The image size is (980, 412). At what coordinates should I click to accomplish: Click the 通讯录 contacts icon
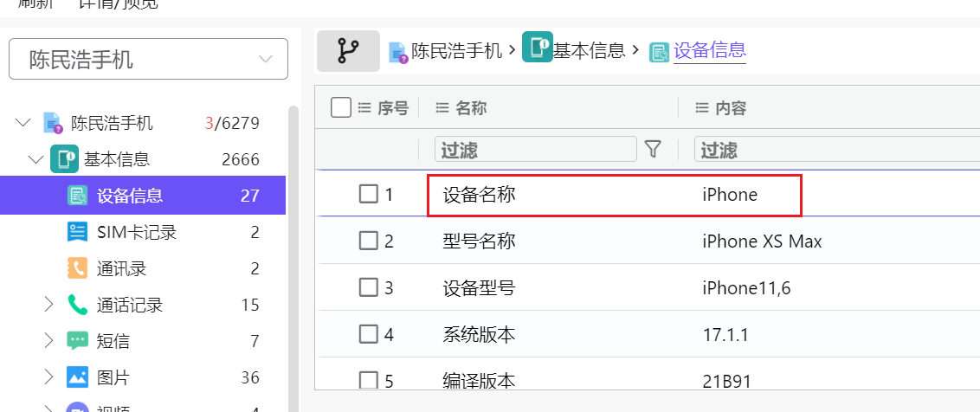pyautogui.click(x=78, y=268)
